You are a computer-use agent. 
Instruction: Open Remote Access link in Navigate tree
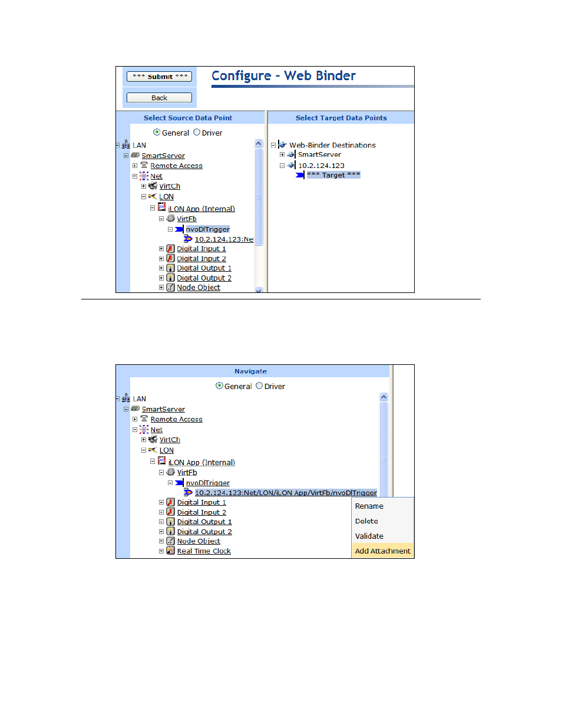[x=176, y=419]
